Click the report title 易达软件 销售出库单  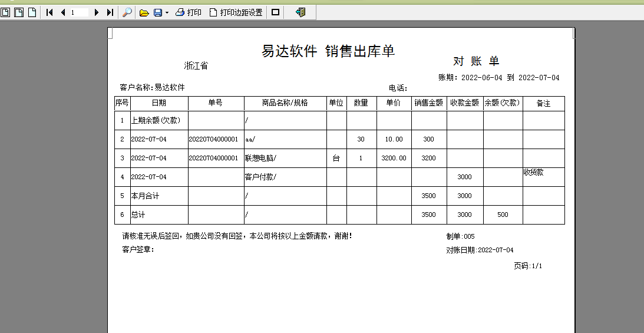[x=328, y=51]
